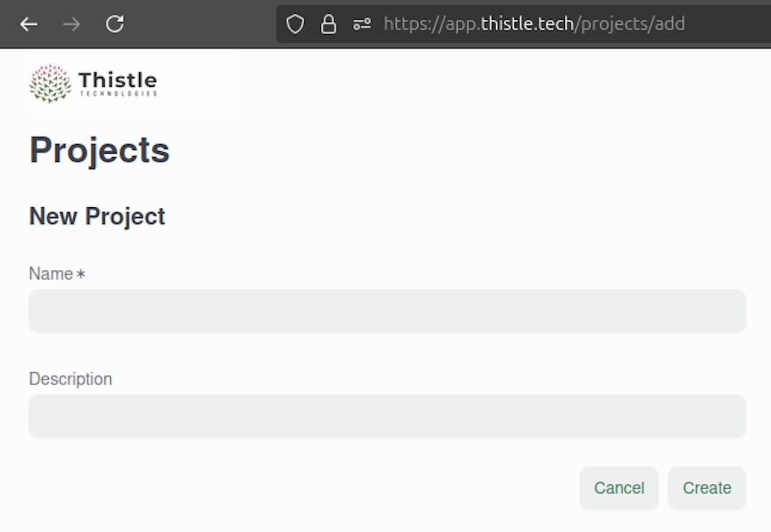Click the Name field label
Viewport: 771px width, 532px height.
[51, 274]
